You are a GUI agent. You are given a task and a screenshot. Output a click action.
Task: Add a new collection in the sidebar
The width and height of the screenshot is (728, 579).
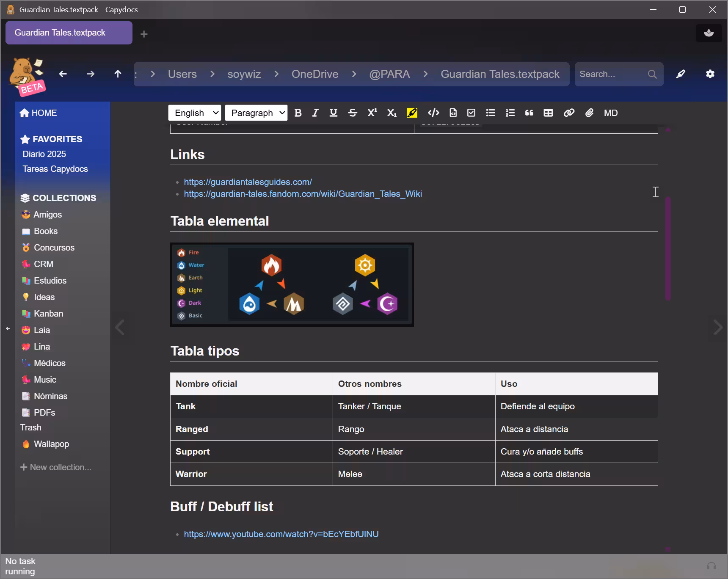56,467
